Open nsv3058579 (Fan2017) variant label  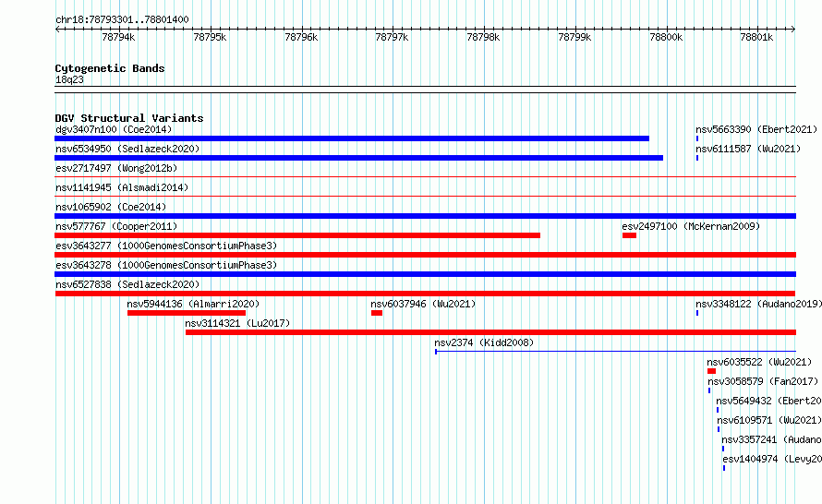(763, 381)
